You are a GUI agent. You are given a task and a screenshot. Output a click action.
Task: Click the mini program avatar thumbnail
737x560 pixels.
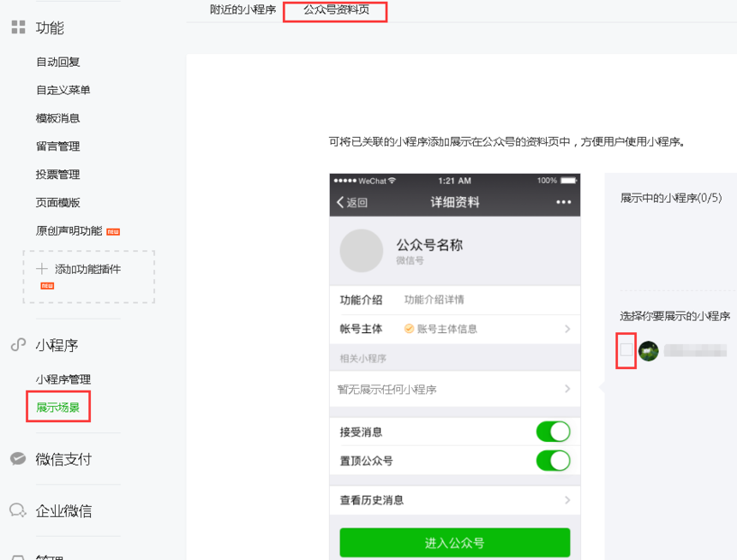tap(649, 351)
